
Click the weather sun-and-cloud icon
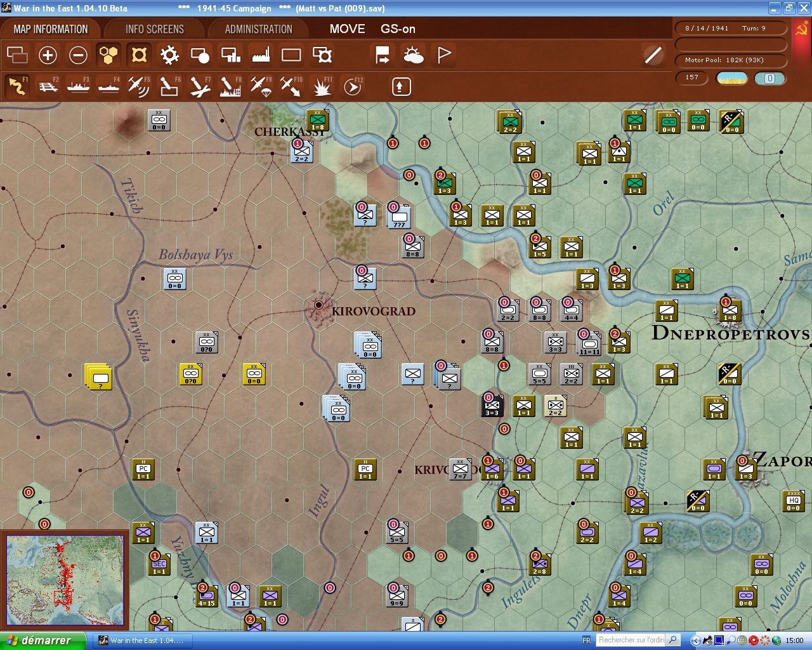413,55
